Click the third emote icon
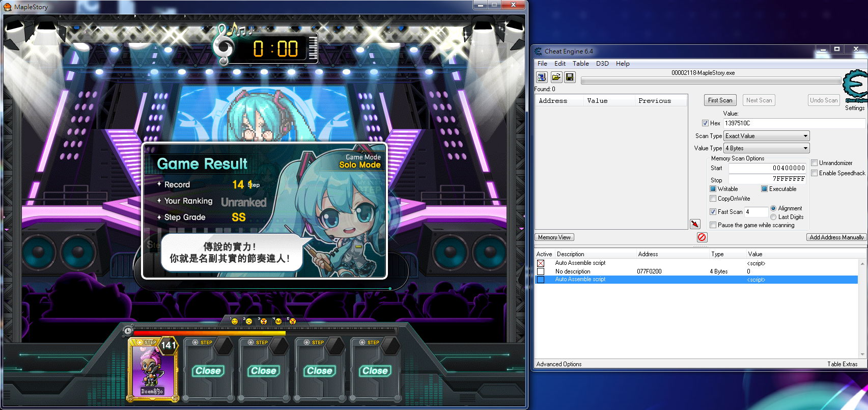Viewport: 868px width, 410px height. click(x=263, y=321)
